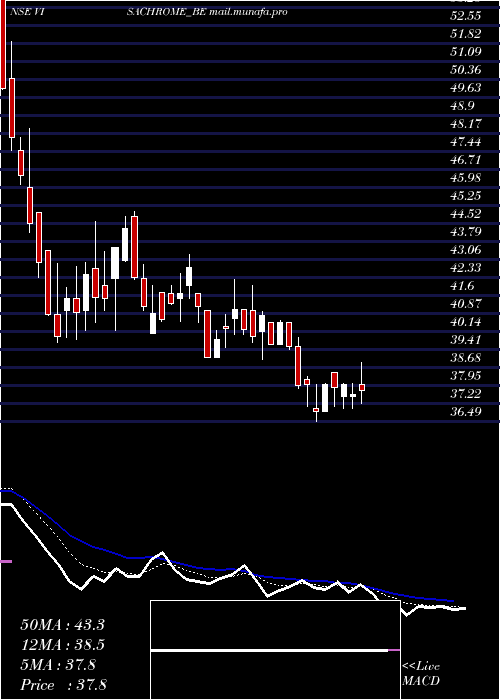Click the 50.36 price axis label
The height and width of the screenshot is (700, 500).
coord(464,70)
